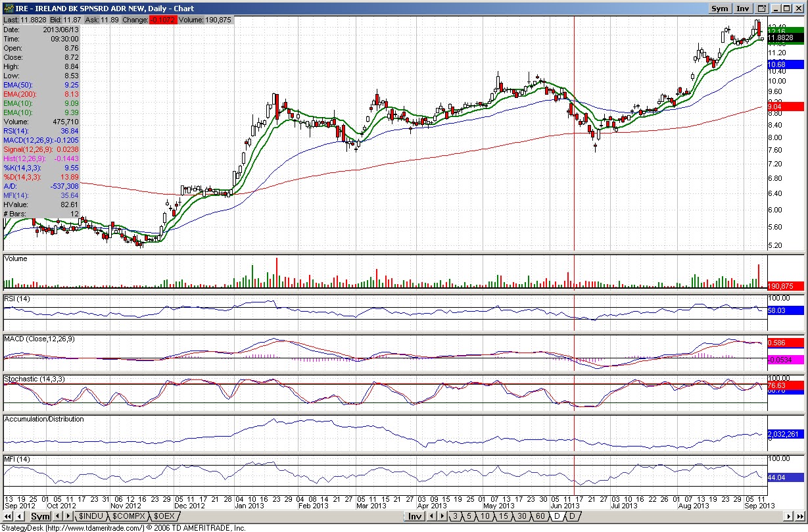Click the RSI(14) 36.84 row in data box

pos(41,131)
